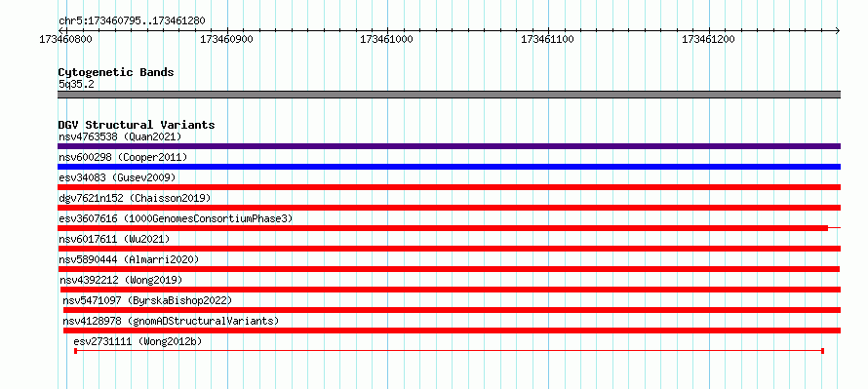
Task: Click the right arrowhead of the ruler
Action: [838, 30]
